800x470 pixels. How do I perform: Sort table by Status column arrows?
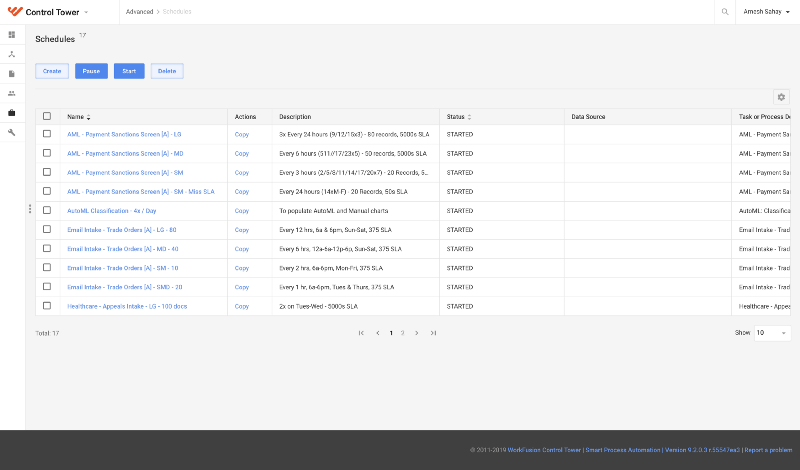pyautogui.click(x=469, y=117)
